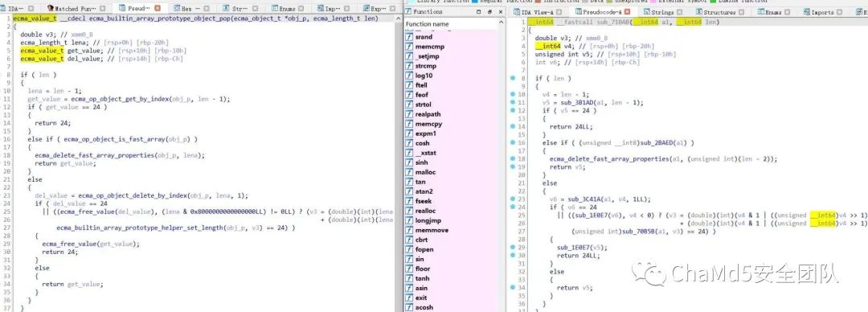Select strcmp function icon in list
Image resolution: width=868 pixels, height=312 pixels.
pyautogui.click(x=410, y=66)
